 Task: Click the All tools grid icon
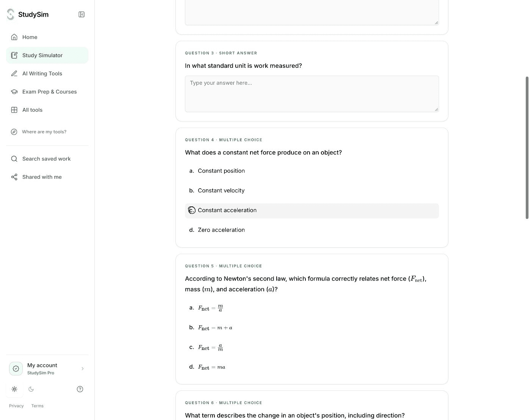click(x=14, y=110)
